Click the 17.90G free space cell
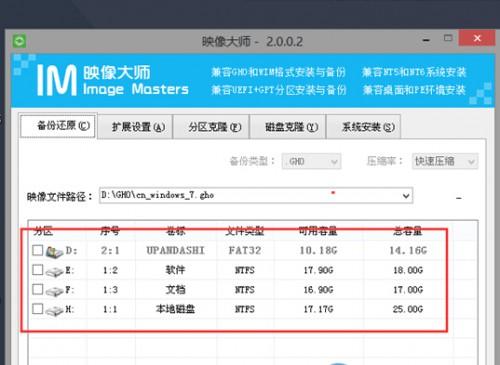The height and width of the screenshot is (365, 500). coord(318,270)
